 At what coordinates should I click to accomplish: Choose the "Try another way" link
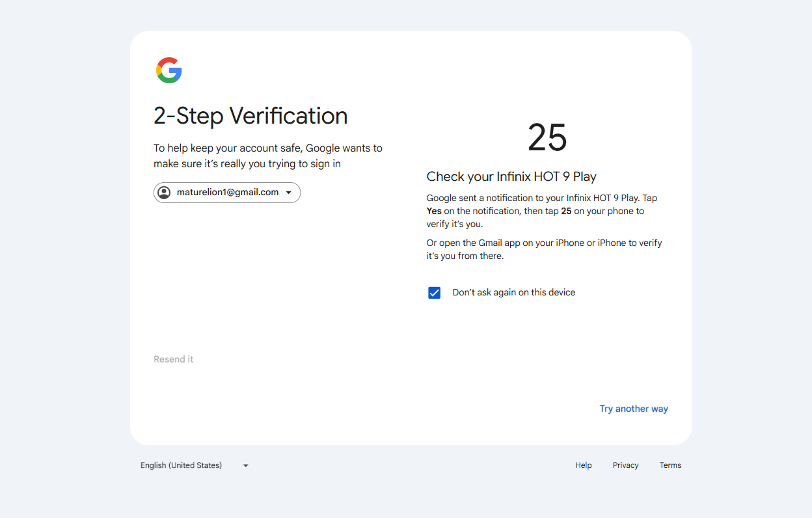(x=634, y=409)
